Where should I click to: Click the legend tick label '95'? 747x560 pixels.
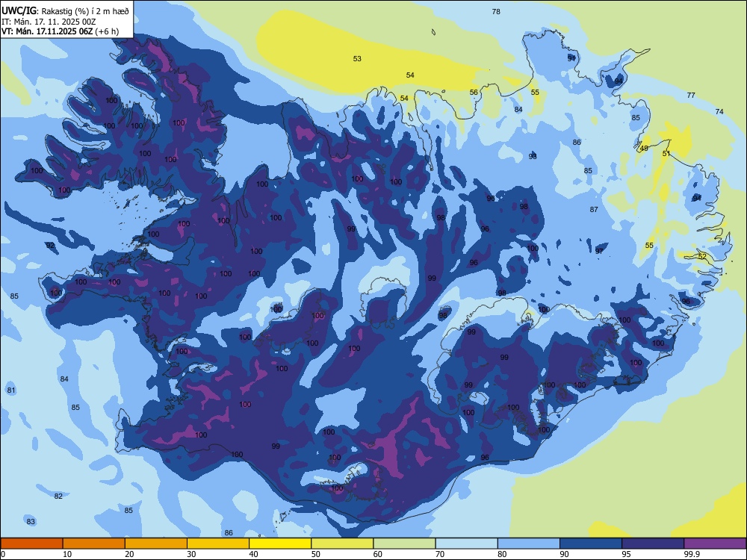point(627,554)
